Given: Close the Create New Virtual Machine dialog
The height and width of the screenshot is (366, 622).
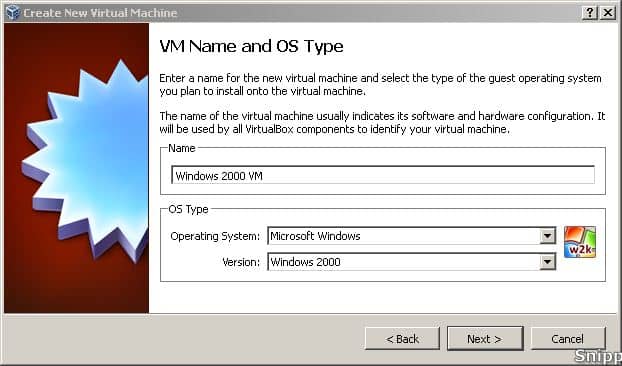Looking at the screenshot, I should point(608,13).
